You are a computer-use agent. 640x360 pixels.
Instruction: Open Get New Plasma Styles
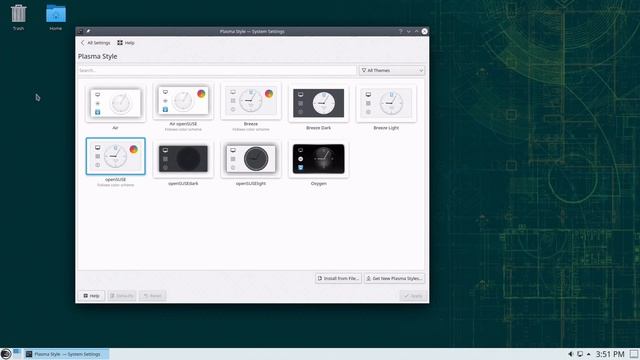click(394, 278)
